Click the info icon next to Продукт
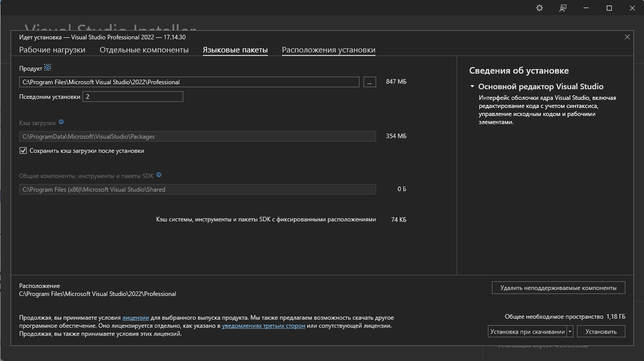The height and width of the screenshot is (361, 644). [48, 68]
